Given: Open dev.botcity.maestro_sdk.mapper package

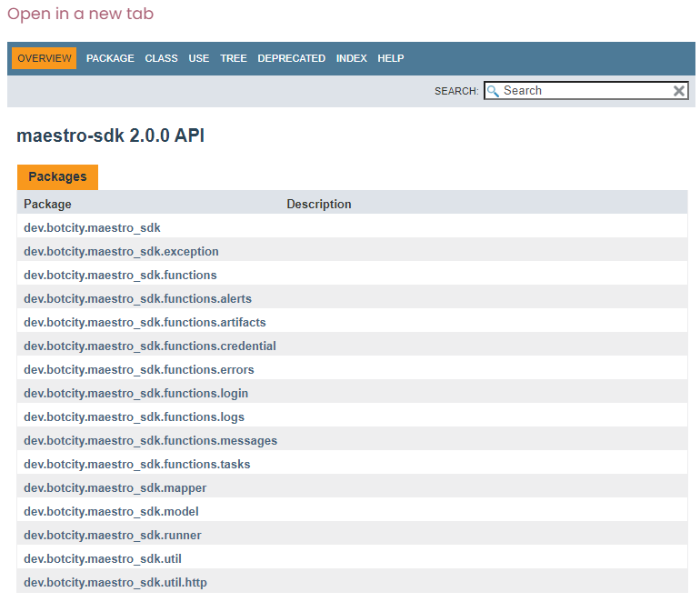Looking at the screenshot, I should point(115,488).
